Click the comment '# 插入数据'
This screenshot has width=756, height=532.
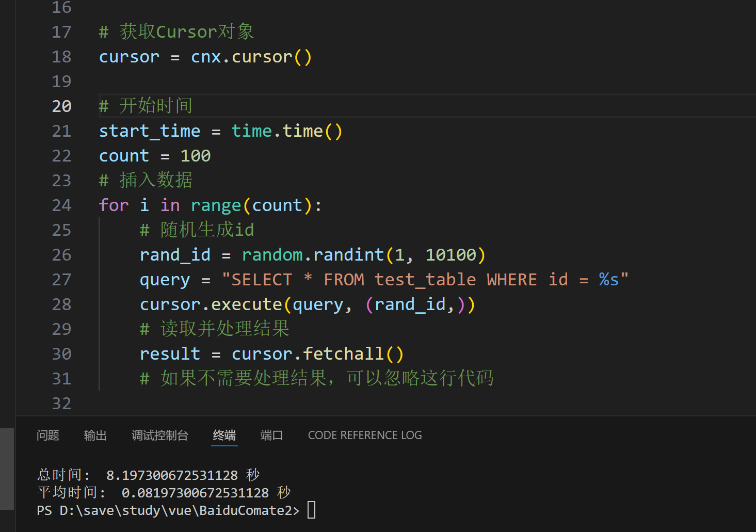pyautogui.click(x=146, y=180)
